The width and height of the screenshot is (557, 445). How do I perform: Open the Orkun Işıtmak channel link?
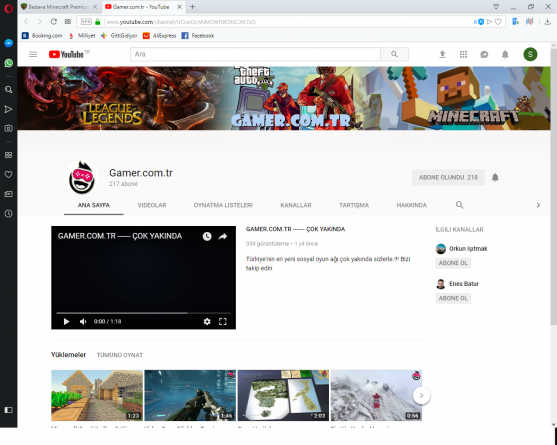pos(468,249)
